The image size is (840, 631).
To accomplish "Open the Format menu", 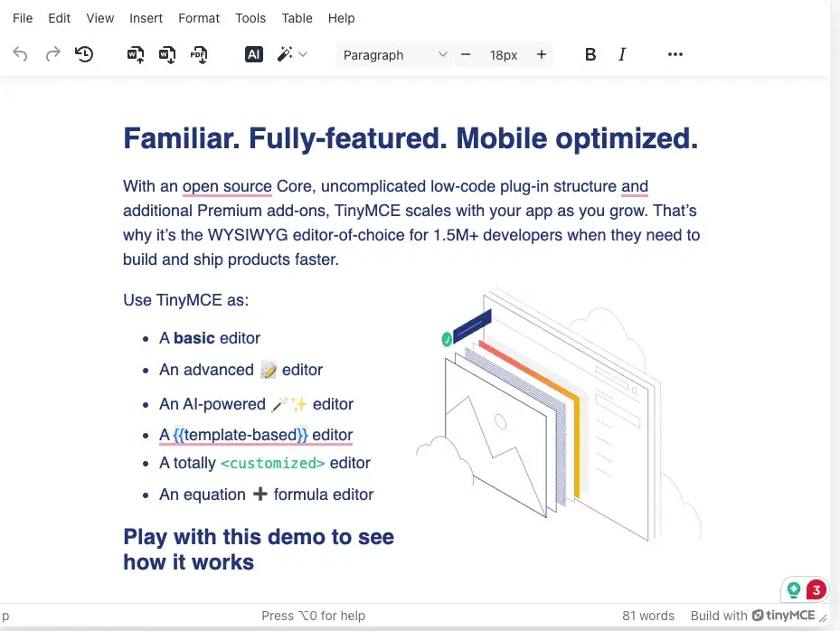I will point(199,18).
